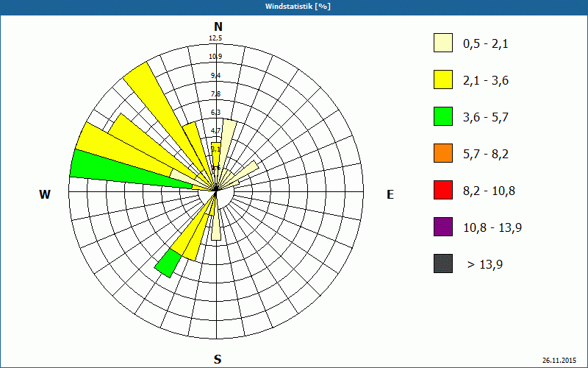Click the 6,3 radial axis value
The height and width of the screenshot is (368, 588).
pyautogui.click(x=216, y=113)
